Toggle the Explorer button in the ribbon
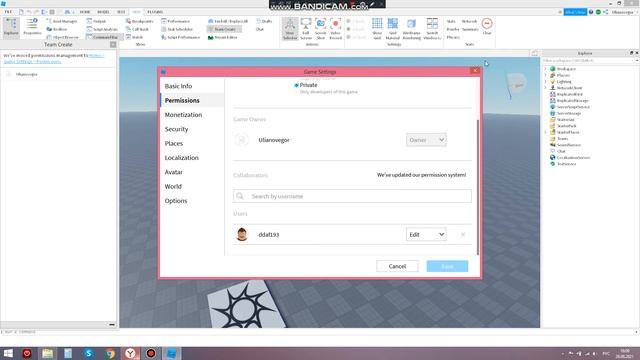640x360 pixels. click(11, 27)
